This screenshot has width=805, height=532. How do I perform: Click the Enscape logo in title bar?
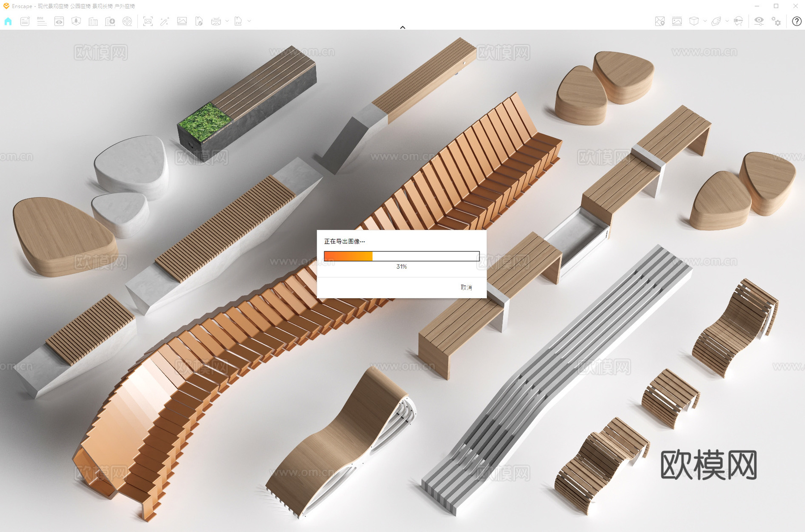click(6, 6)
